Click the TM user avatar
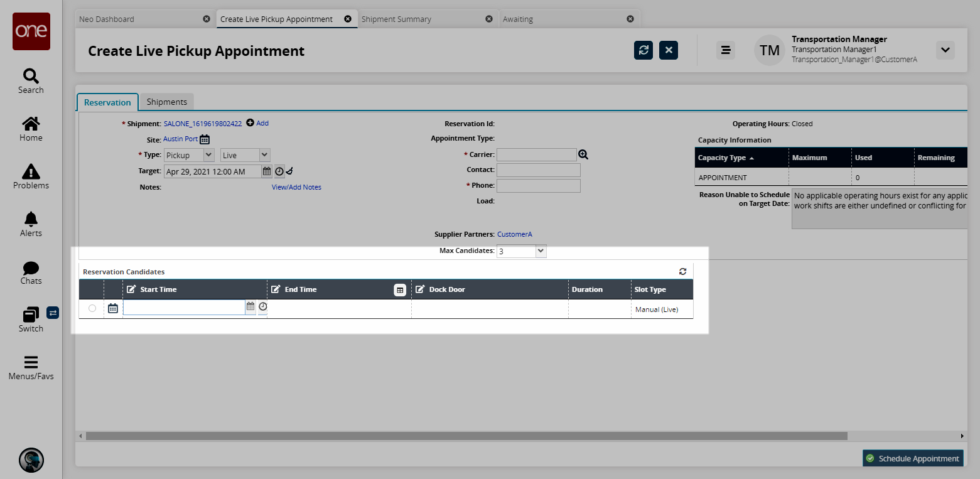 coord(770,50)
